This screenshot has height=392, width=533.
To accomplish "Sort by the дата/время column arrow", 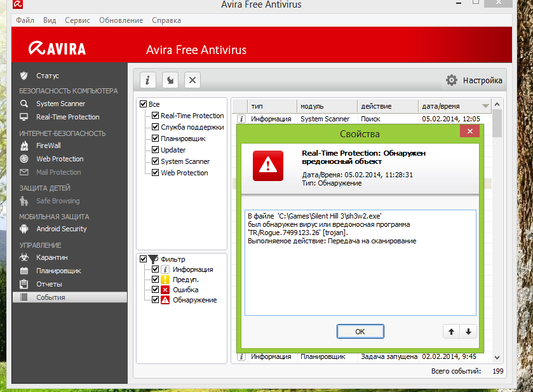I will point(485,106).
